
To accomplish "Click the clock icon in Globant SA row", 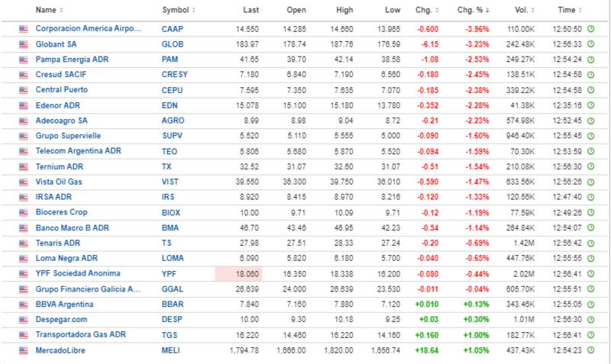I will pos(590,43).
